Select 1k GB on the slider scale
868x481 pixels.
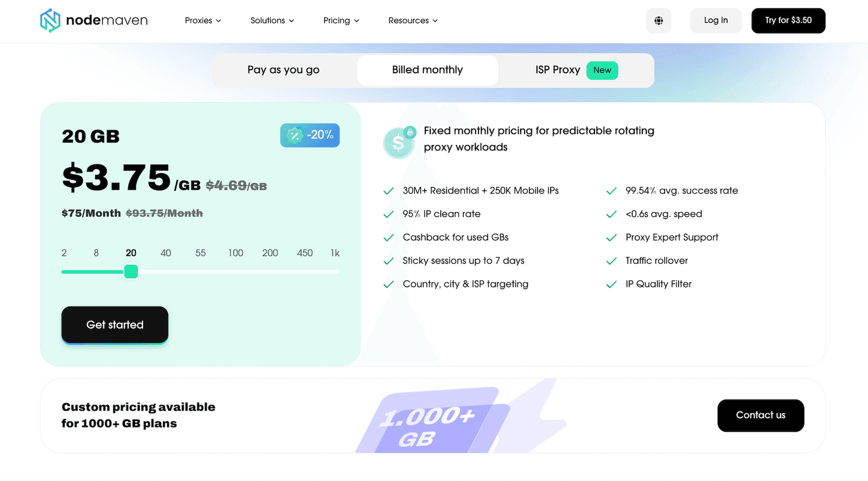tap(335, 253)
